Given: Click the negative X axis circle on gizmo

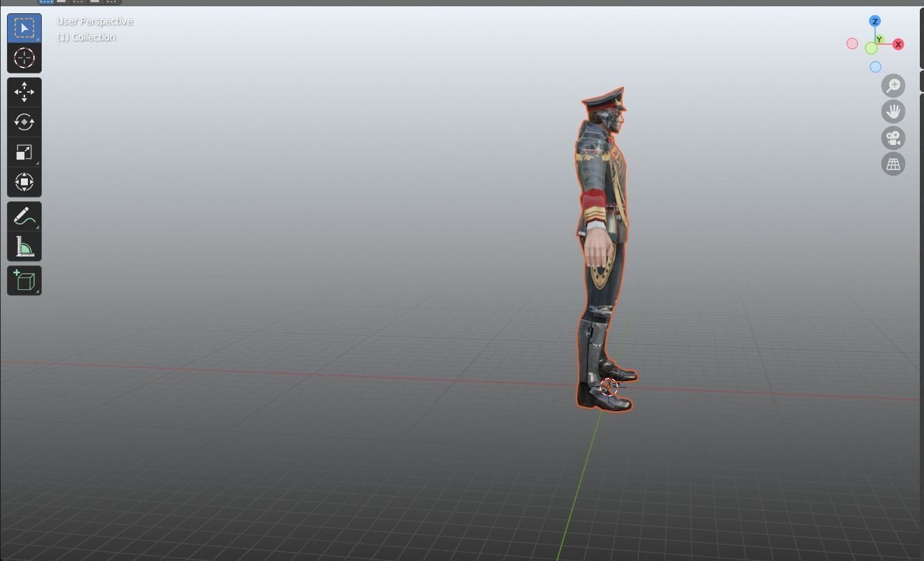Looking at the screenshot, I should tap(852, 44).
